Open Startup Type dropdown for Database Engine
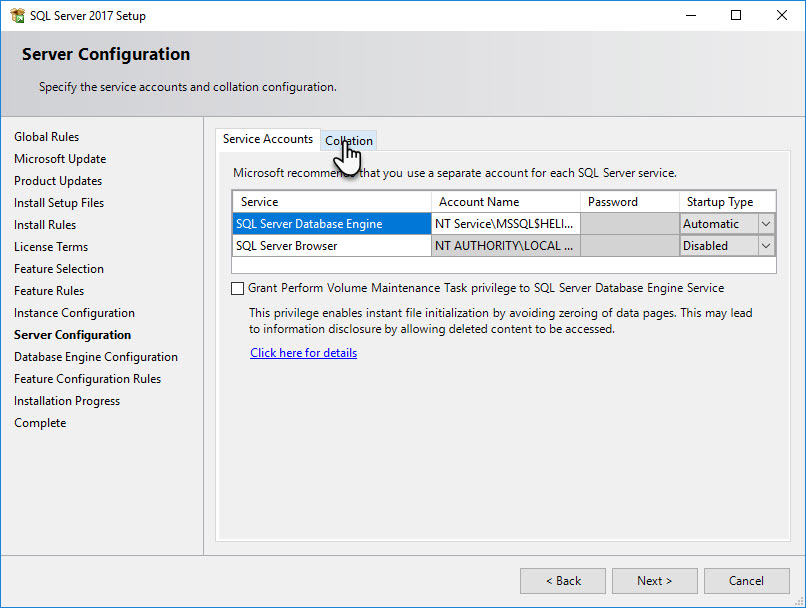Viewport: 806px width, 608px height. point(765,224)
